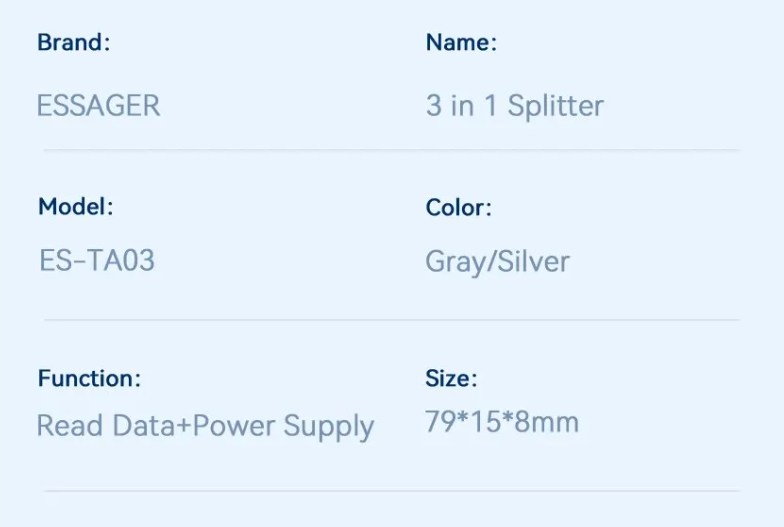The height and width of the screenshot is (527, 784).
Task: Select the 79*15*8mm size value
Action: (x=502, y=422)
